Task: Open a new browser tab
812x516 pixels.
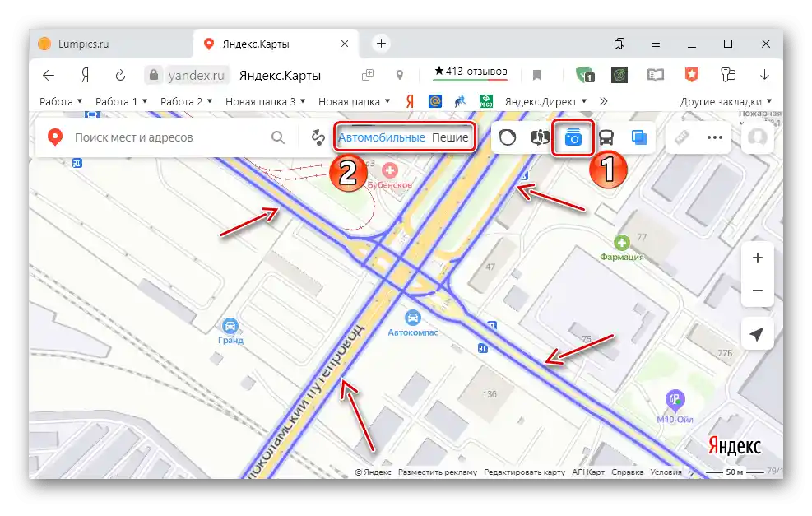Action: (x=381, y=44)
